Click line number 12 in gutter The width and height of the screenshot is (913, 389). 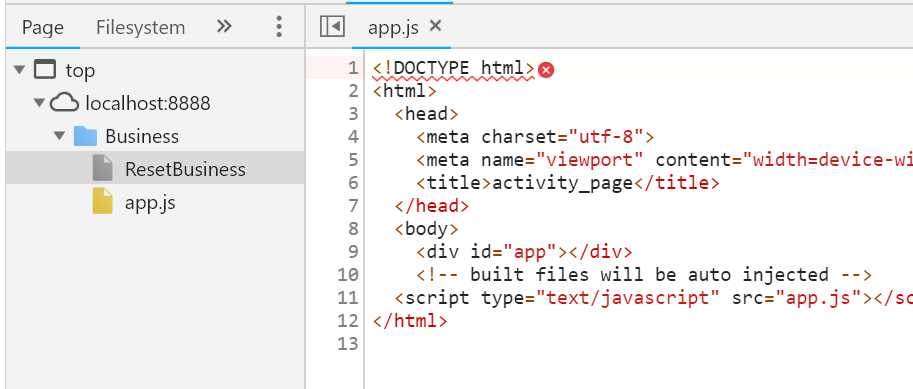(348, 321)
